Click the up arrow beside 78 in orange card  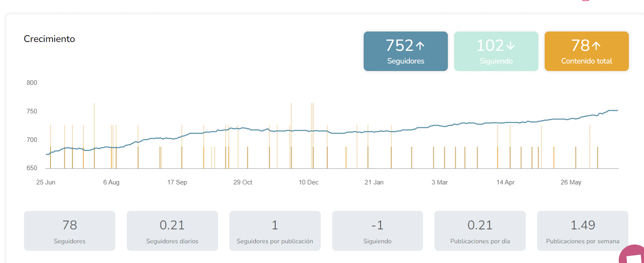tap(596, 46)
